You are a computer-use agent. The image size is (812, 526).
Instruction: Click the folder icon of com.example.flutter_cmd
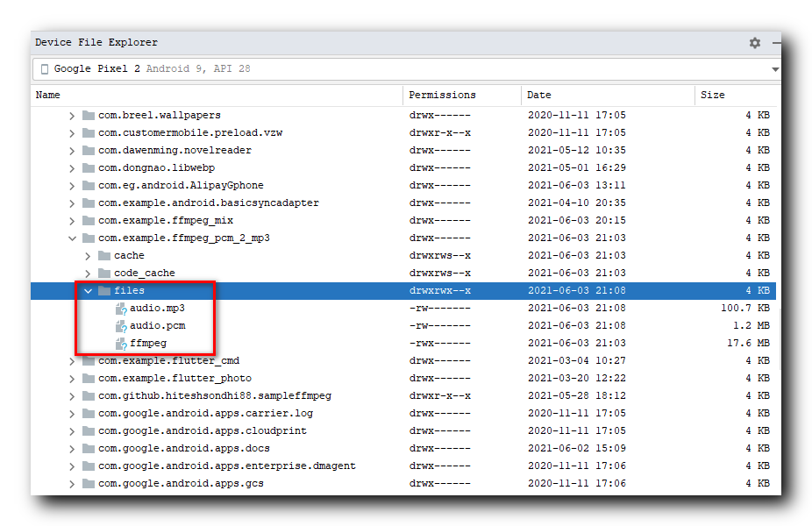tap(89, 361)
